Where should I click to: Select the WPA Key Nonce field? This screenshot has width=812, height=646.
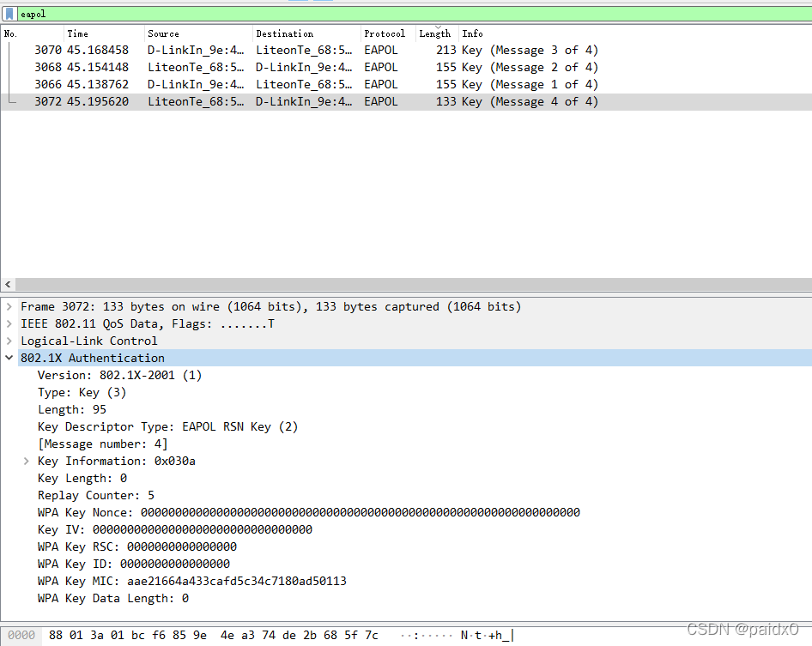309,512
